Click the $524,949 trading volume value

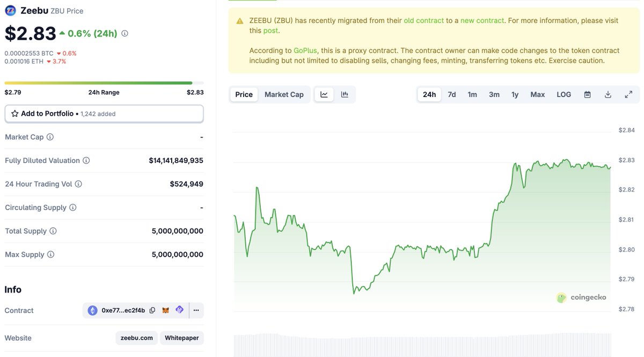pyautogui.click(x=187, y=184)
